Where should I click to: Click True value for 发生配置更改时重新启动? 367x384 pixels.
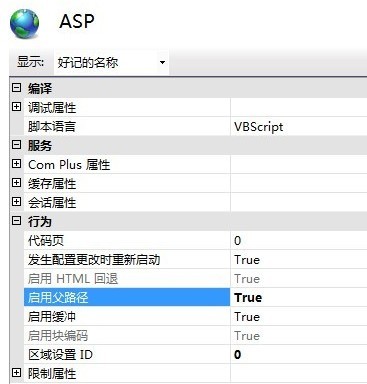click(247, 260)
